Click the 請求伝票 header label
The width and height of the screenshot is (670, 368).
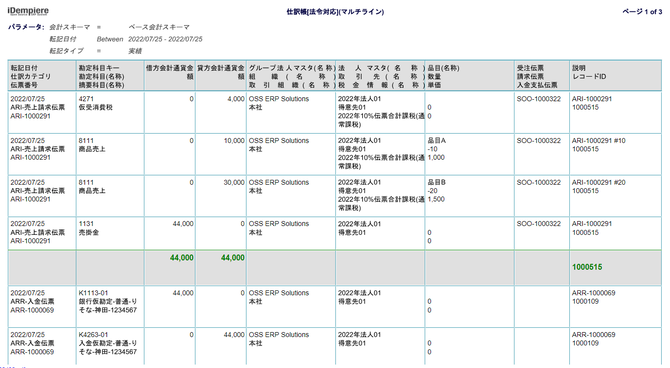tap(530, 77)
